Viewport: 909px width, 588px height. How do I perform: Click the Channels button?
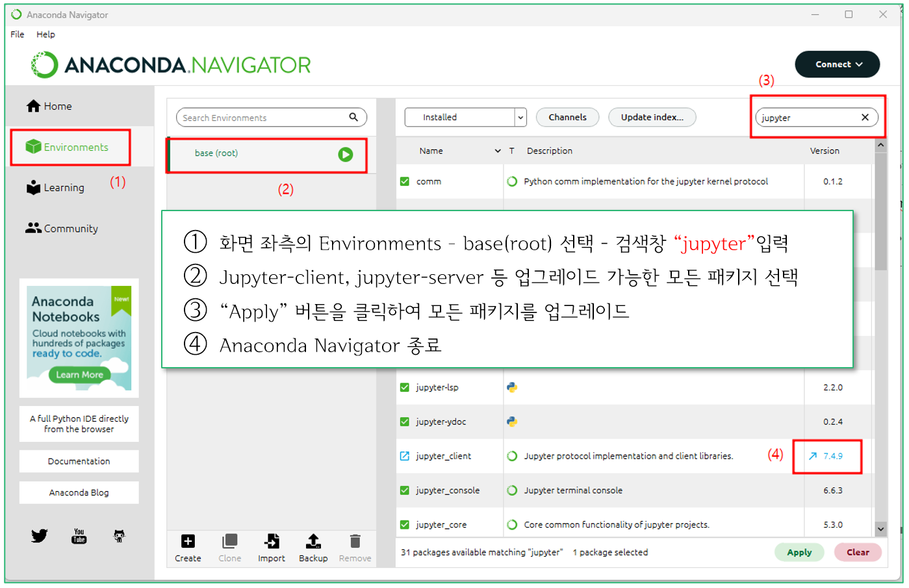pos(567,118)
